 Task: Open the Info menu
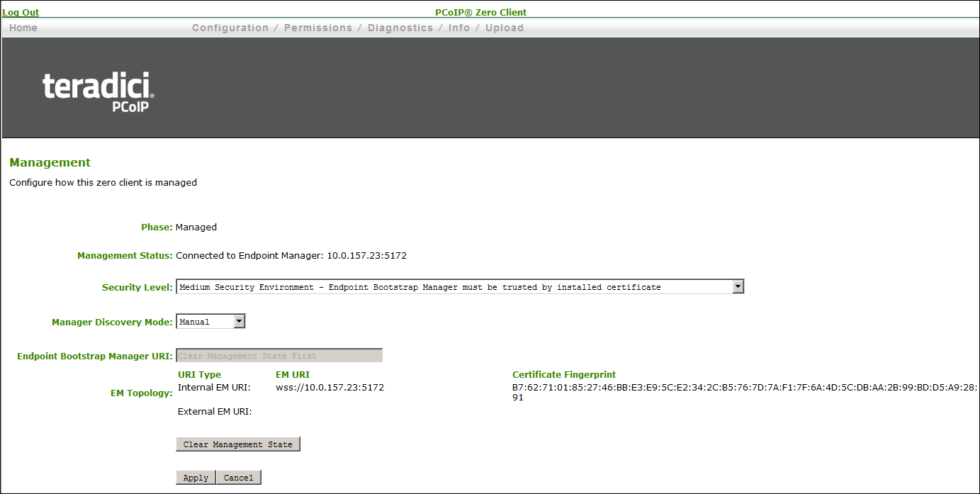(459, 28)
